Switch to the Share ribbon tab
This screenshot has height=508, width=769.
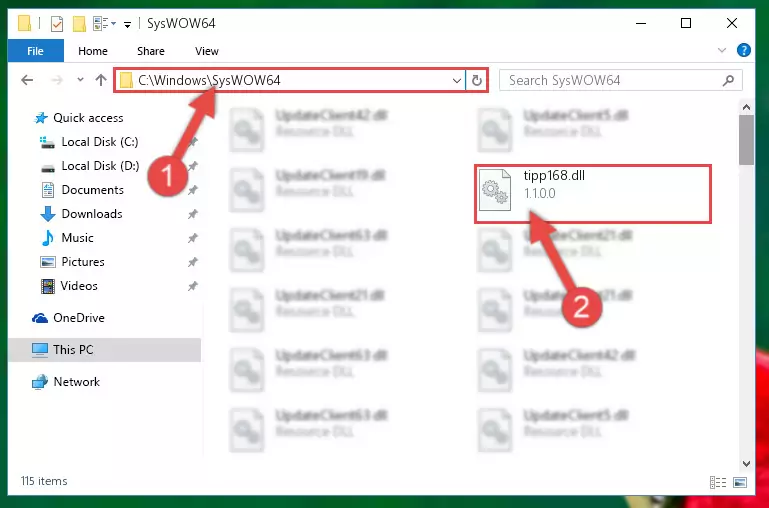[151, 51]
